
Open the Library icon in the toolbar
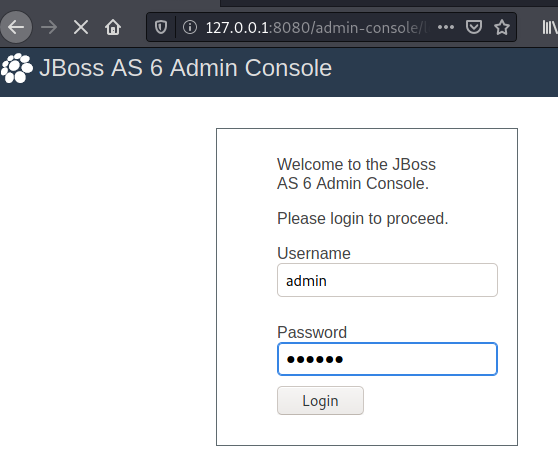tap(550, 27)
